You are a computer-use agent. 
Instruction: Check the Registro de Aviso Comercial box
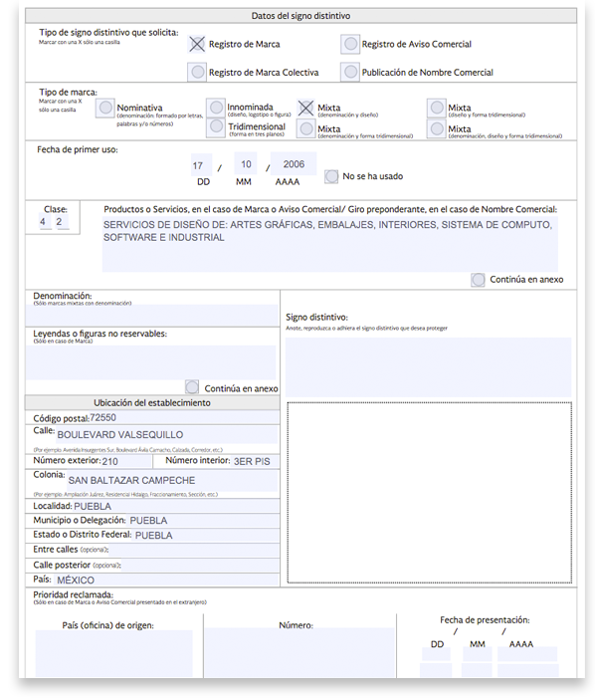(x=350, y=44)
